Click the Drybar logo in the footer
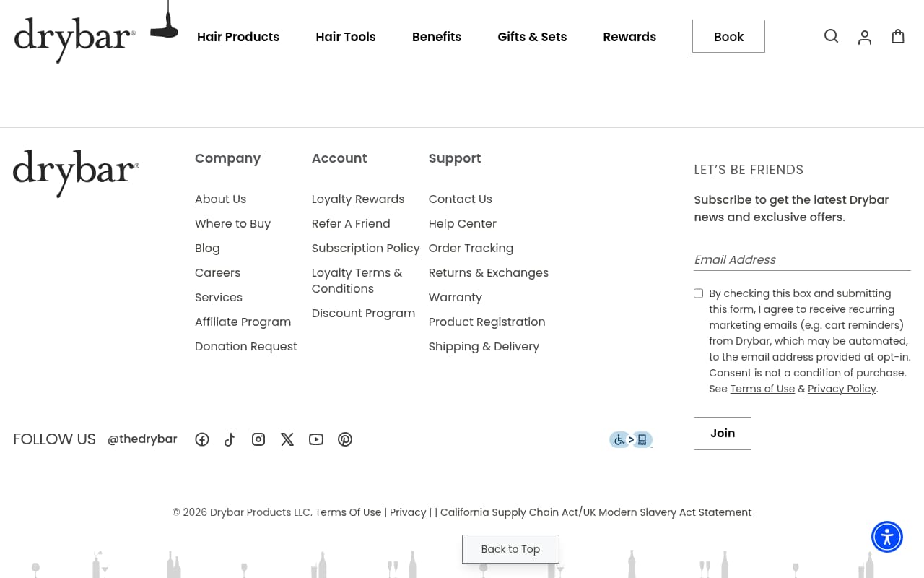The height and width of the screenshot is (578, 924). pos(76,173)
